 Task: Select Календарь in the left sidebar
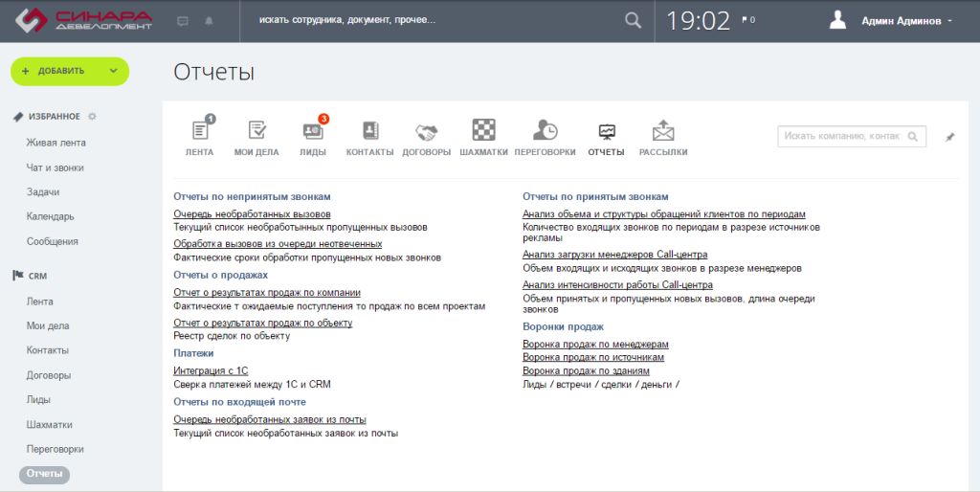click(50, 216)
